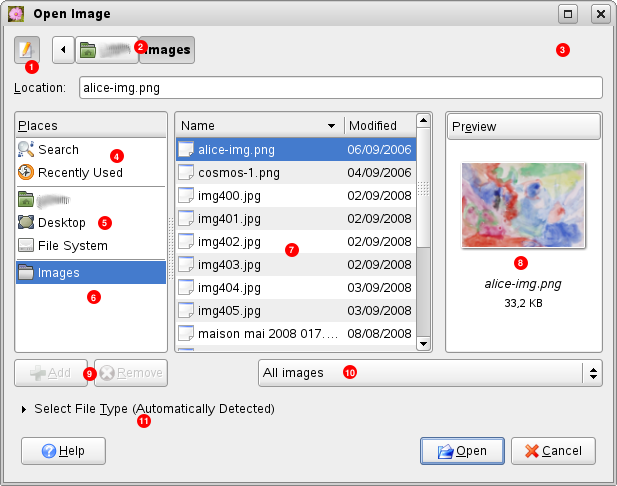Image resolution: width=617 pixels, height=486 pixels.
Task: Click the img400.jpg file icon
Action: (186, 196)
